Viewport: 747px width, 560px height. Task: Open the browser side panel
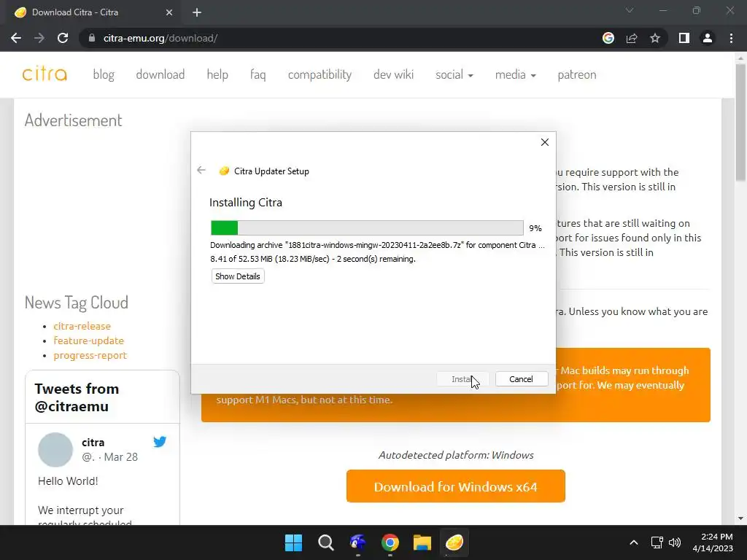click(684, 38)
